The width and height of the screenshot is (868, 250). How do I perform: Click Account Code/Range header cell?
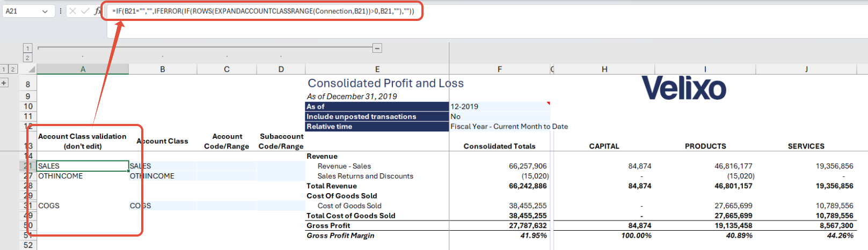point(227,141)
